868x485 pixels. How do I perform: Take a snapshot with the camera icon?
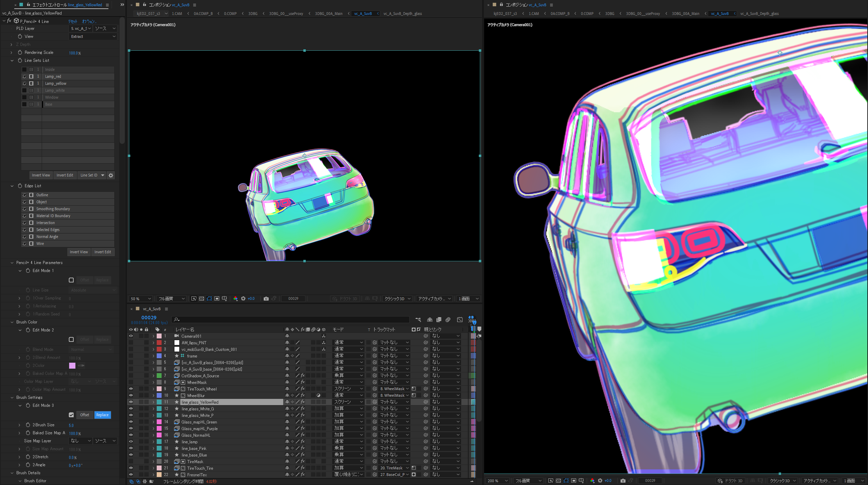tap(266, 298)
